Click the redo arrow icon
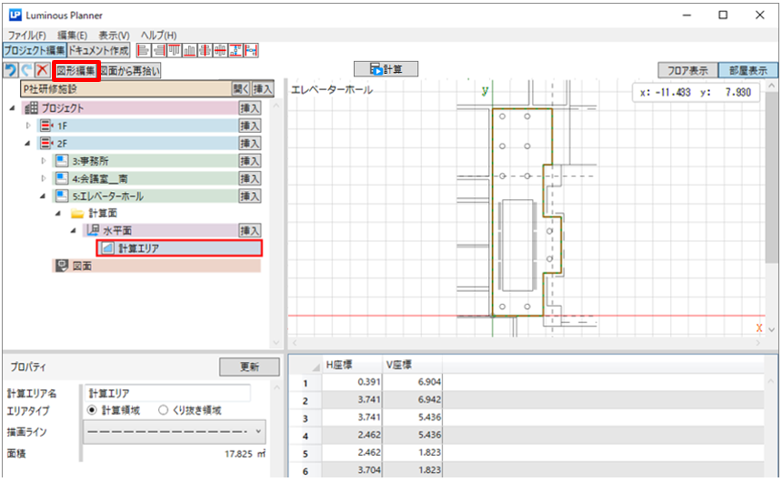This screenshot has height=482, width=784. (x=25, y=70)
